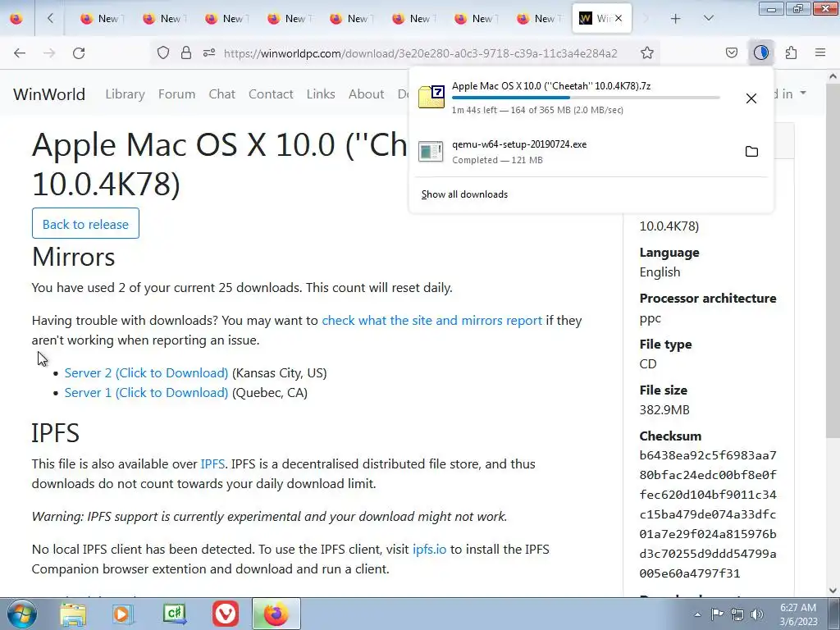Visit the ipfs.io link

pyautogui.click(x=429, y=549)
